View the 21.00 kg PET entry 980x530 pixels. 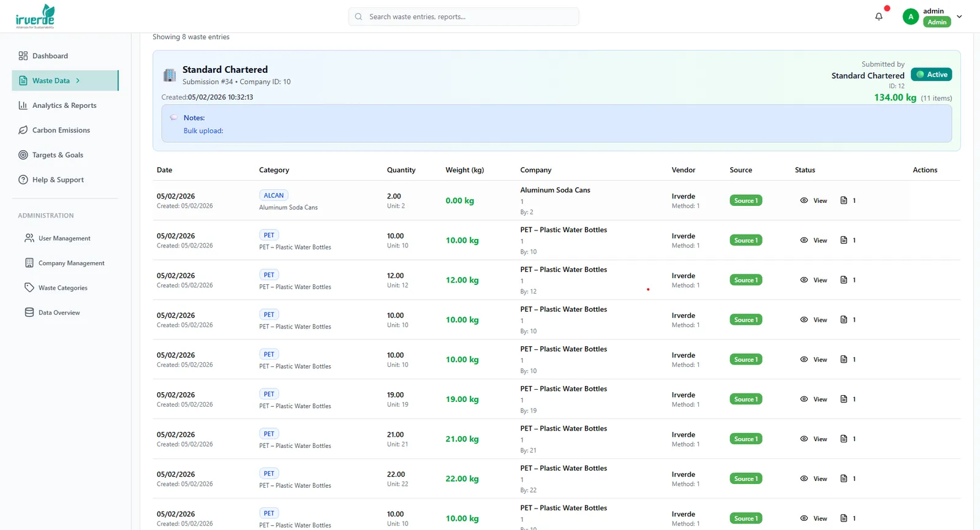pyautogui.click(x=813, y=439)
